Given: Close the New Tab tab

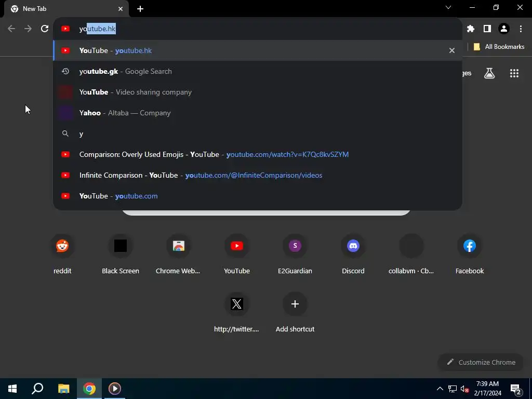Looking at the screenshot, I should pyautogui.click(x=121, y=9).
